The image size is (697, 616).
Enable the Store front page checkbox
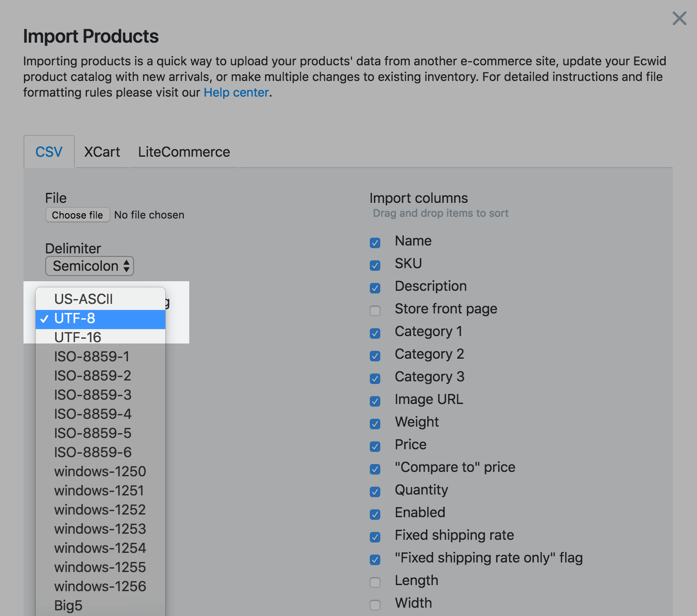point(375,310)
